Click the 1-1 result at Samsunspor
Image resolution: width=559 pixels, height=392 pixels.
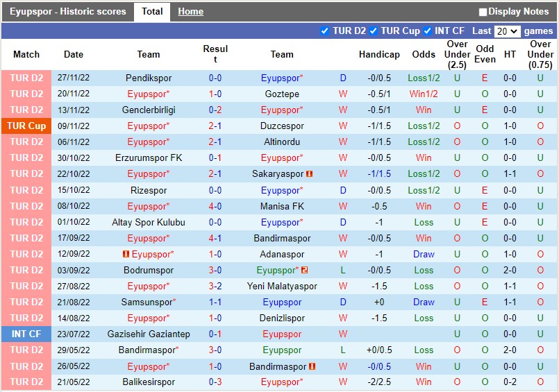215,302
